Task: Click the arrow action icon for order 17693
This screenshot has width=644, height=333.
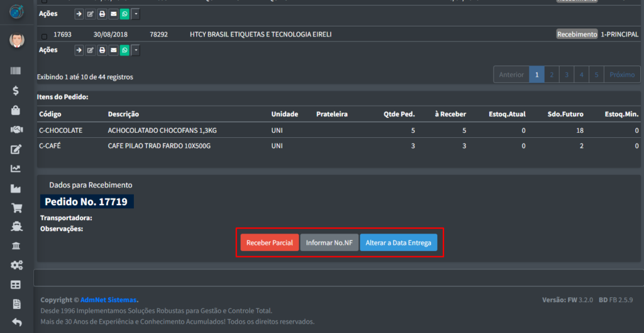Action: [79, 50]
